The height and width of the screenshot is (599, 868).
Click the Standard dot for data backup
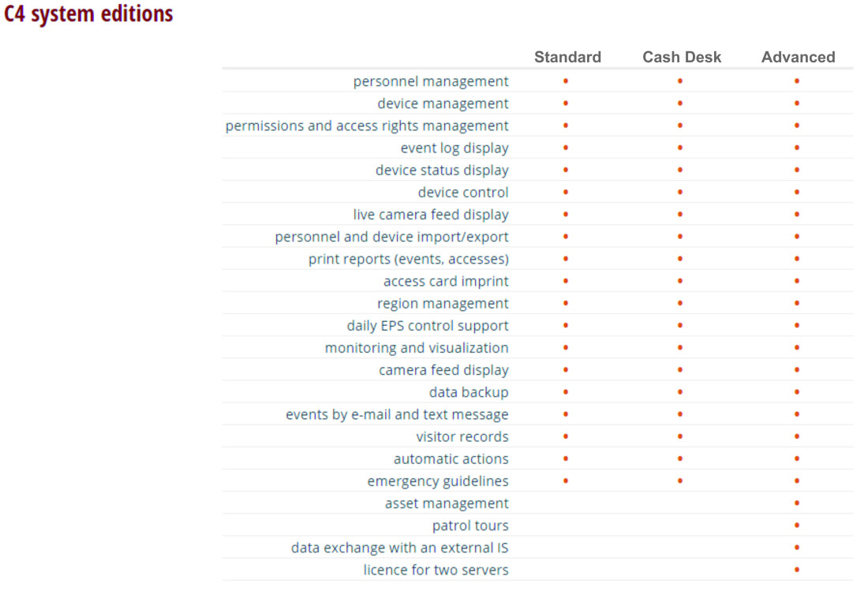[x=566, y=392]
